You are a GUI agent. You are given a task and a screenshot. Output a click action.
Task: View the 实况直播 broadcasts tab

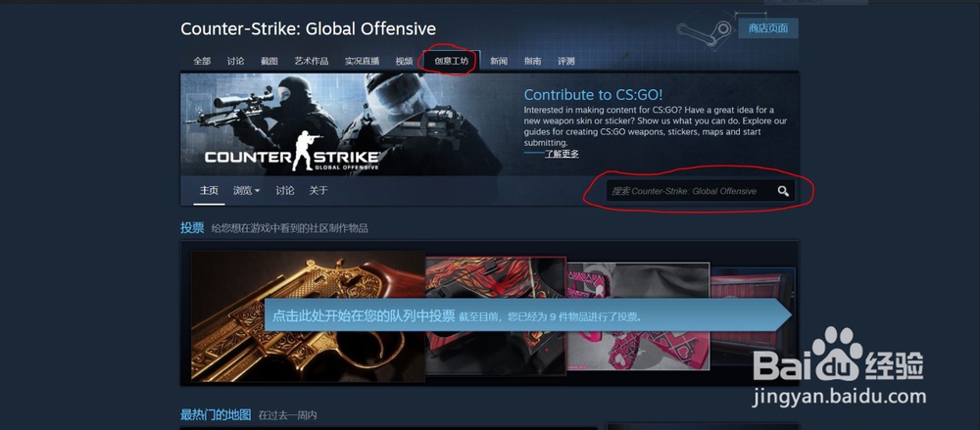point(362,62)
